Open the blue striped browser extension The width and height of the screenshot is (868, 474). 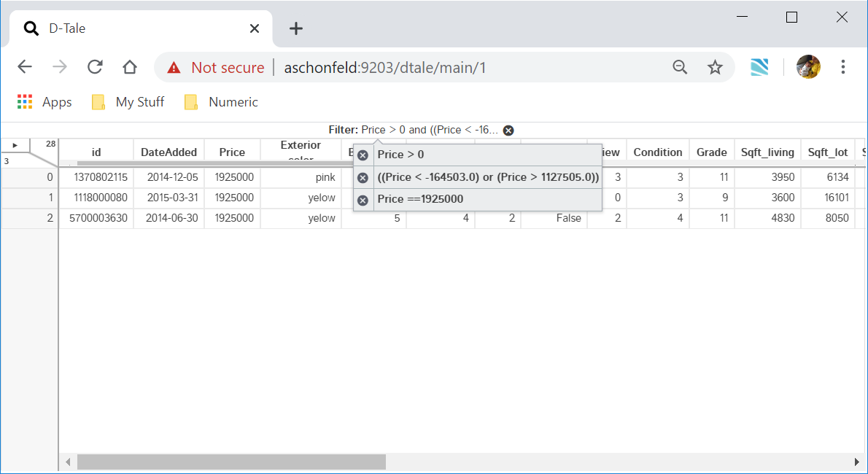759,67
